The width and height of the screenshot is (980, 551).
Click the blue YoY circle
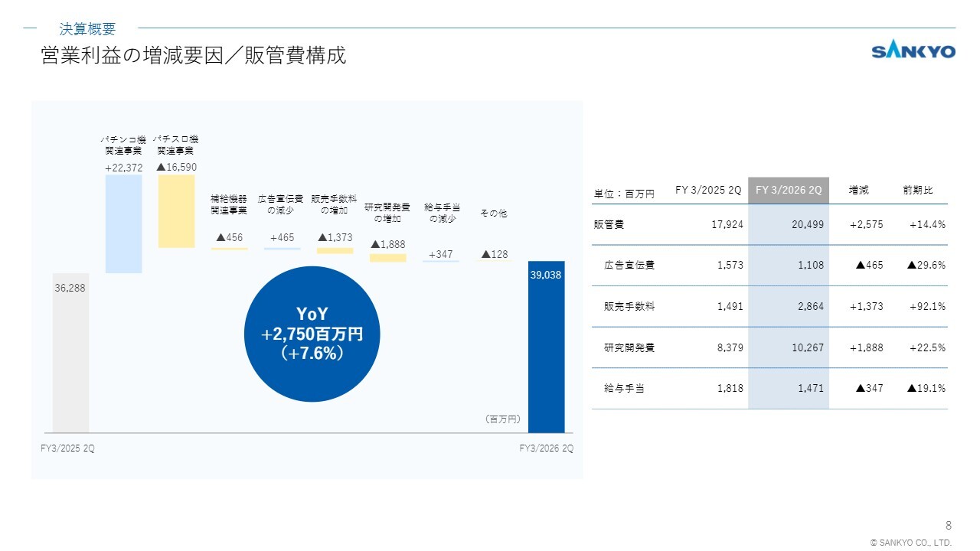(311, 334)
